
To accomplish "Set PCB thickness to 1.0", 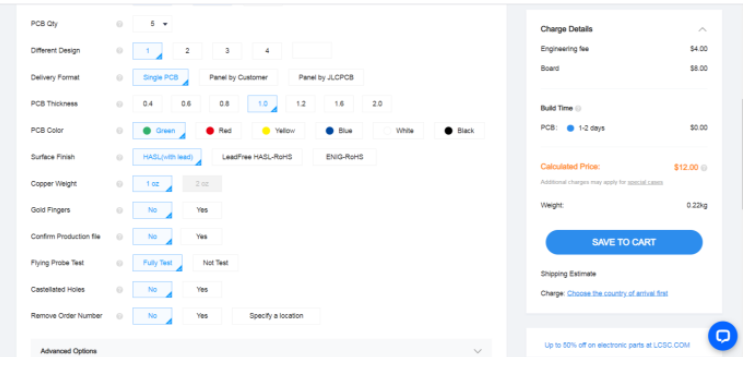I will tap(263, 104).
